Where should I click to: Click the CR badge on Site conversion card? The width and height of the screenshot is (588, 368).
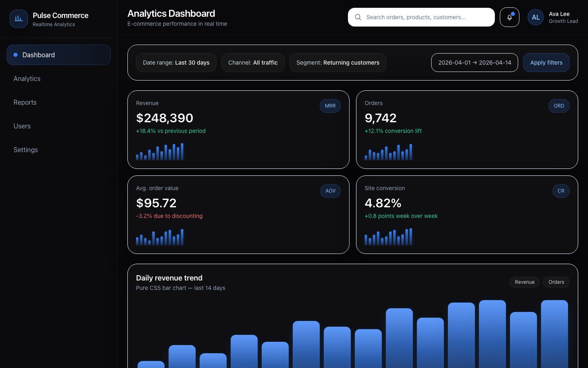pos(561,191)
